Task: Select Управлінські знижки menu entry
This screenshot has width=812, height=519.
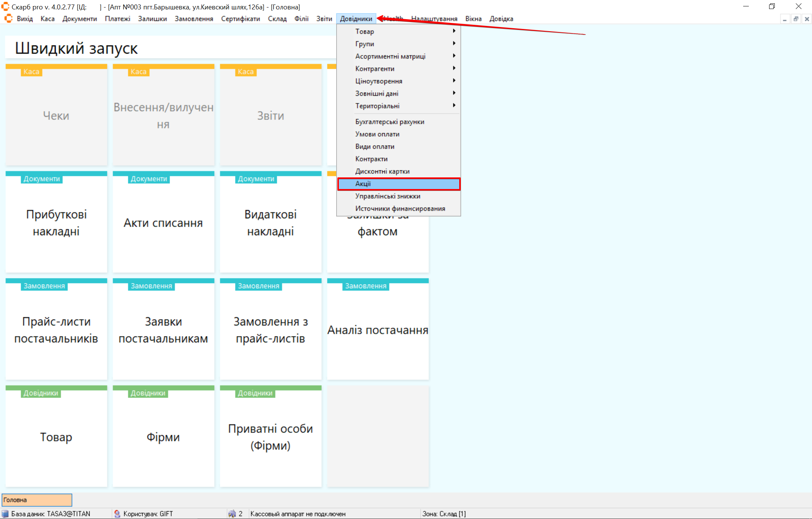Action: pos(387,196)
